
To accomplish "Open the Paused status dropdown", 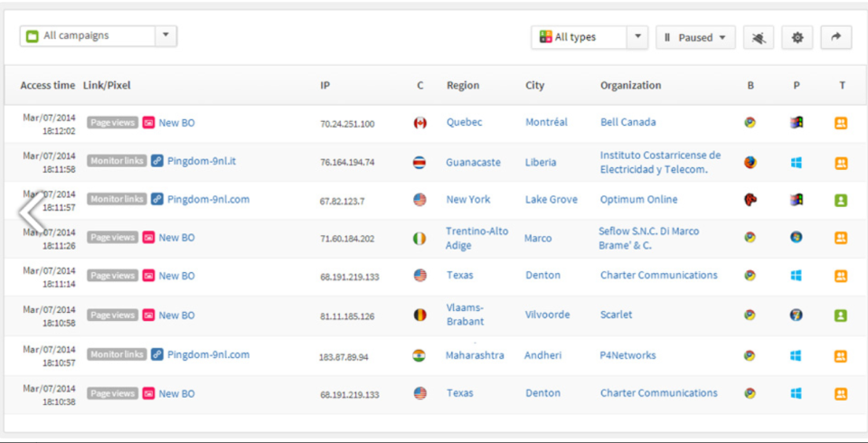I will pyautogui.click(x=695, y=37).
